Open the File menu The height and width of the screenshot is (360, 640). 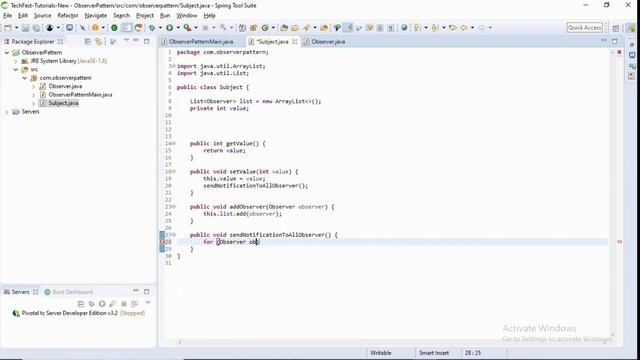point(7,16)
